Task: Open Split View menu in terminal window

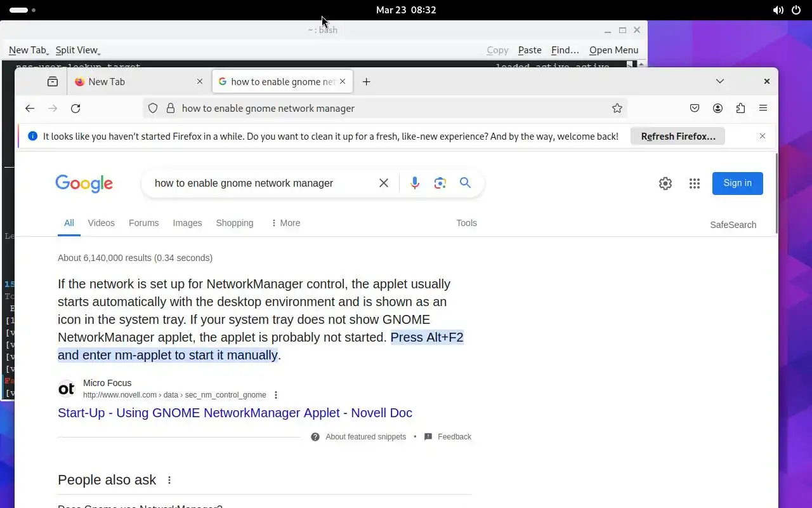Action: click(x=77, y=50)
